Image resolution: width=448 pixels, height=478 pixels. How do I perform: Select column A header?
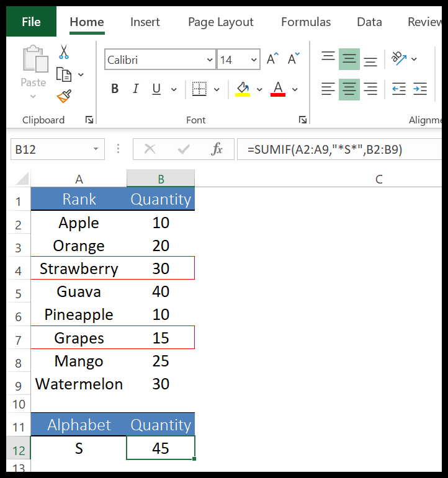[79, 179]
